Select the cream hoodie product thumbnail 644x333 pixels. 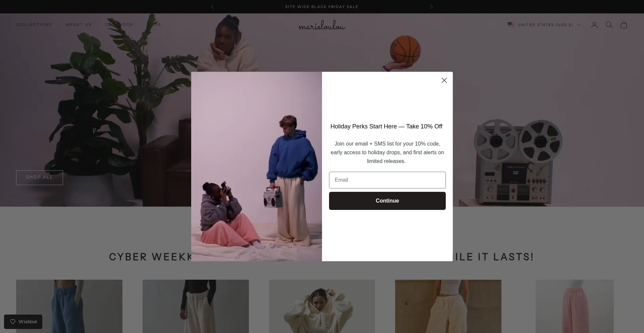(x=322, y=306)
